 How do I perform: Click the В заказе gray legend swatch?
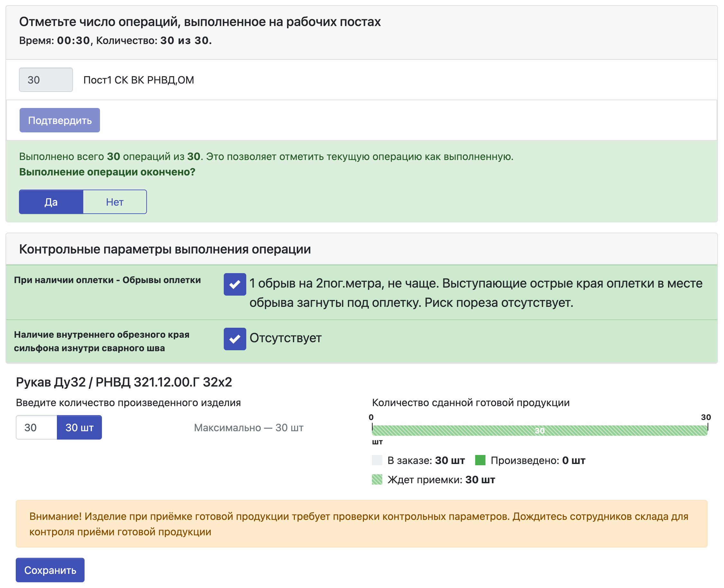click(x=377, y=460)
